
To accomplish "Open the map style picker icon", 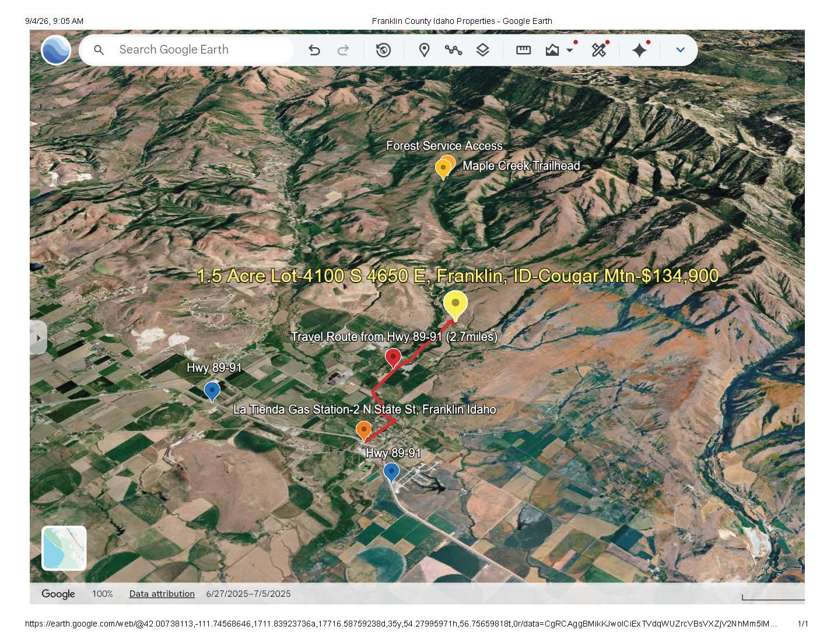I will 552,50.
